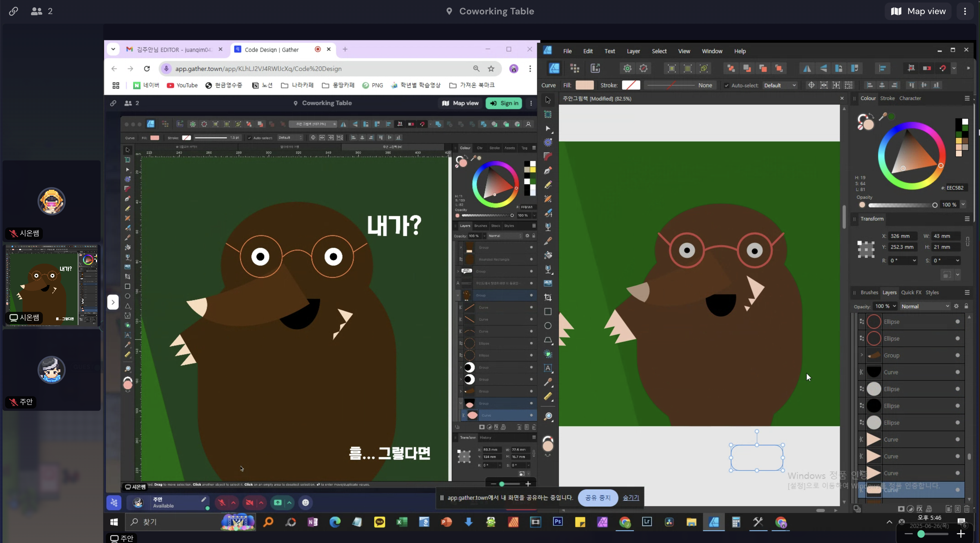Select the Zoom tool in the toolbar
980x543 pixels.
(x=548, y=417)
